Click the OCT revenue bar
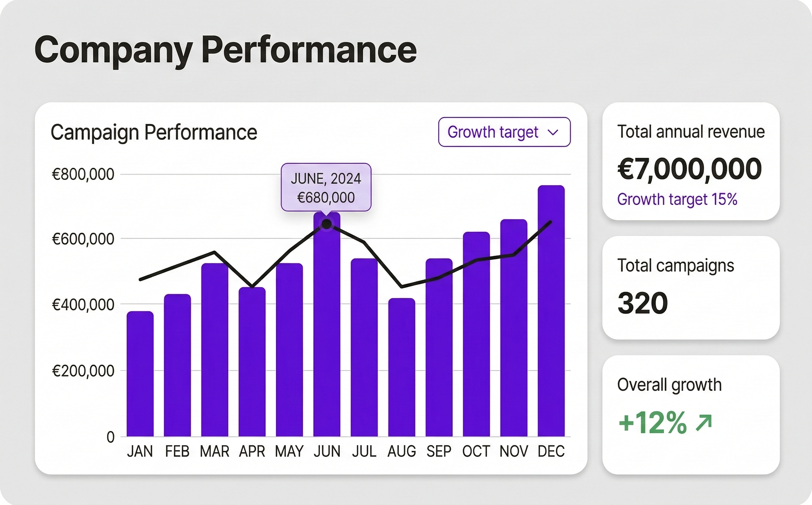This screenshot has height=505, width=812. [476, 334]
